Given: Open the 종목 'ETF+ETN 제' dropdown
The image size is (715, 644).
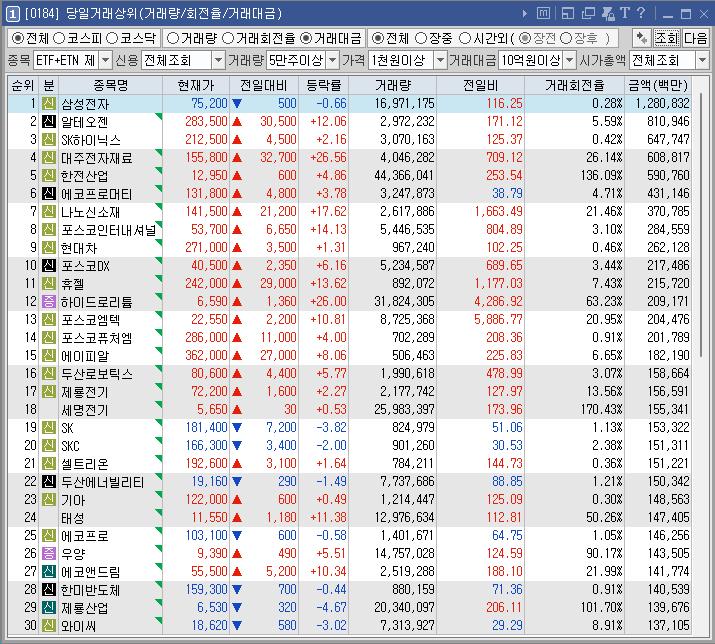Looking at the screenshot, I should tap(106, 60).
